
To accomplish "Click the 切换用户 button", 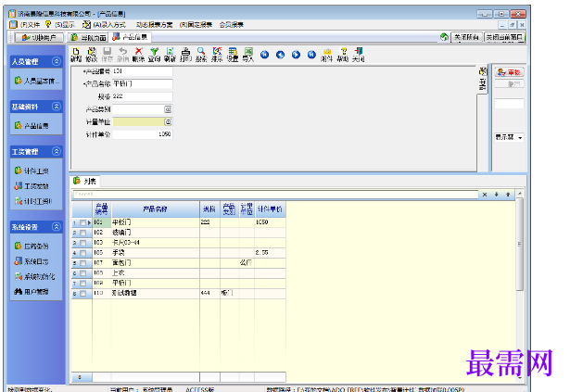I will coord(39,37).
